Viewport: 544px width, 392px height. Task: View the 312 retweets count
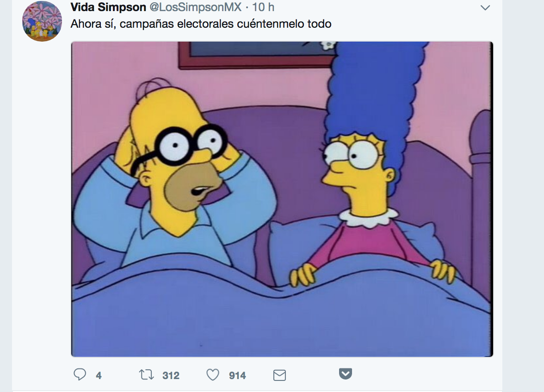point(171,375)
